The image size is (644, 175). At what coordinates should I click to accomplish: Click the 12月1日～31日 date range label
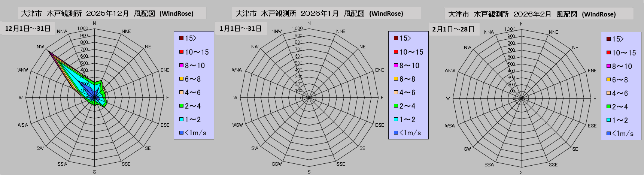coord(28,28)
